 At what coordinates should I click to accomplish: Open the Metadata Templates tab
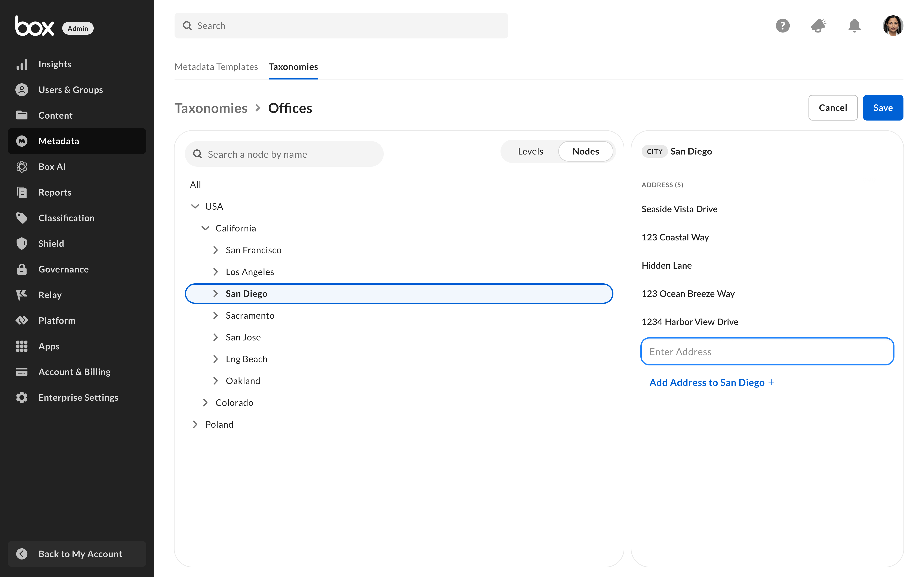(216, 67)
